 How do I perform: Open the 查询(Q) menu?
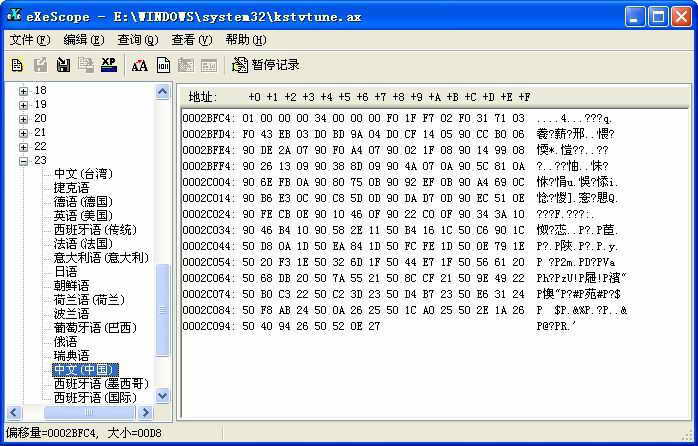coord(137,40)
